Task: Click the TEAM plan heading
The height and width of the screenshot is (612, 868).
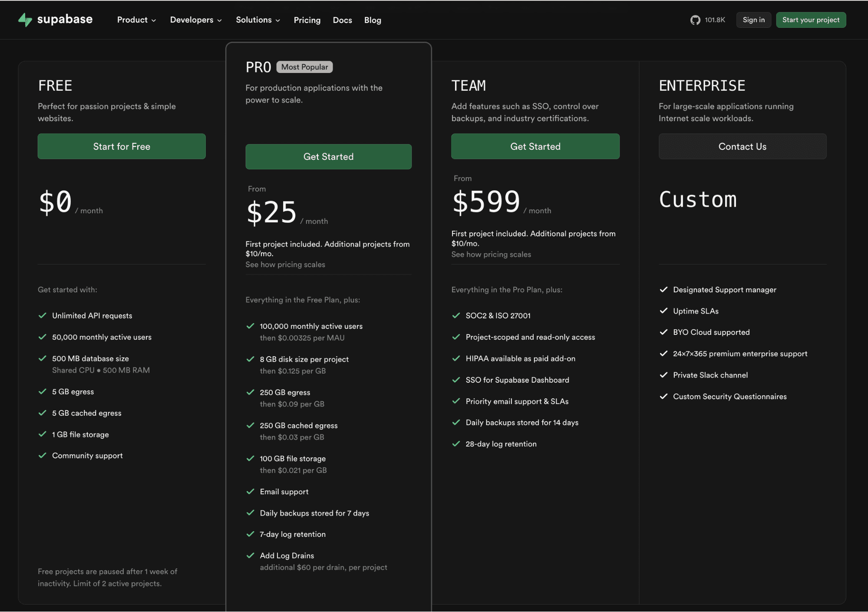Action: [x=469, y=86]
